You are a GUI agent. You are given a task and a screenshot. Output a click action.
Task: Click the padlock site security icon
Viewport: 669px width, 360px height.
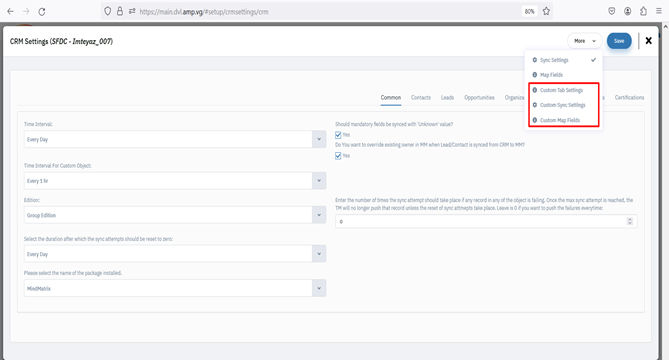[x=120, y=12]
